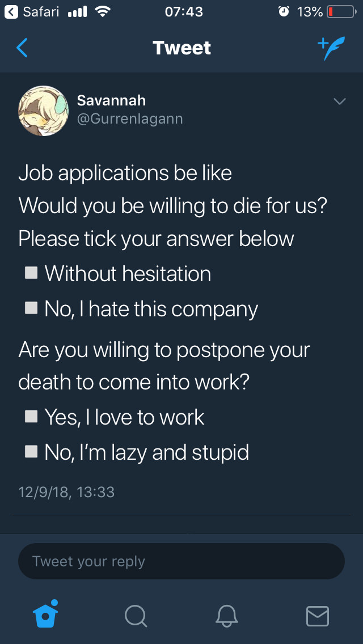Open the Search magnifier tab

[136, 616]
